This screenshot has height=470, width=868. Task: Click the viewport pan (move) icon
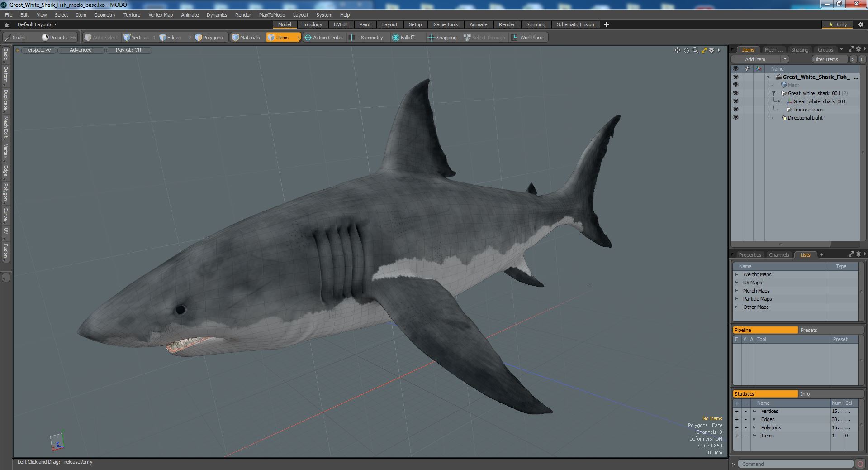tap(677, 50)
